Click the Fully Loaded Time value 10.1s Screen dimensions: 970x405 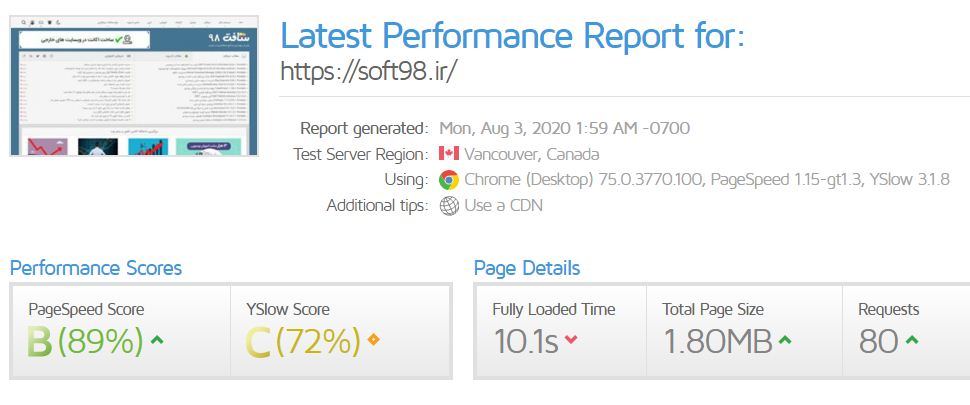(525, 342)
